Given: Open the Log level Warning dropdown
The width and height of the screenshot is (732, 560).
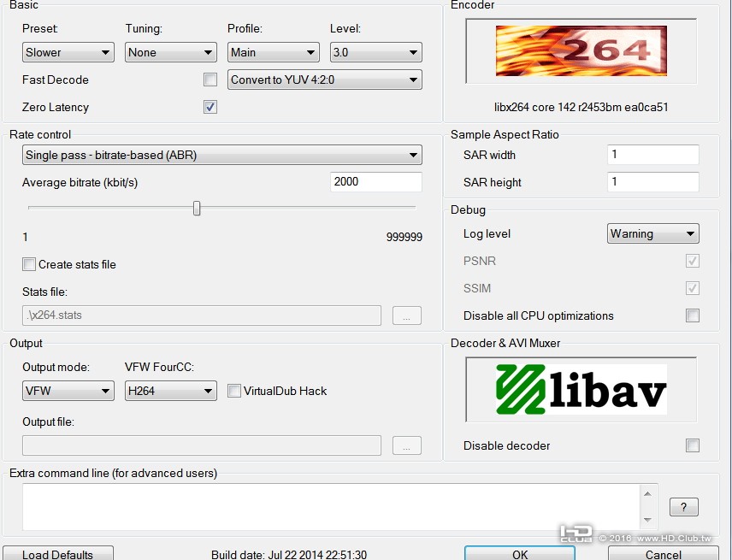Looking at the screenshot, I should [x=653, y=233].
